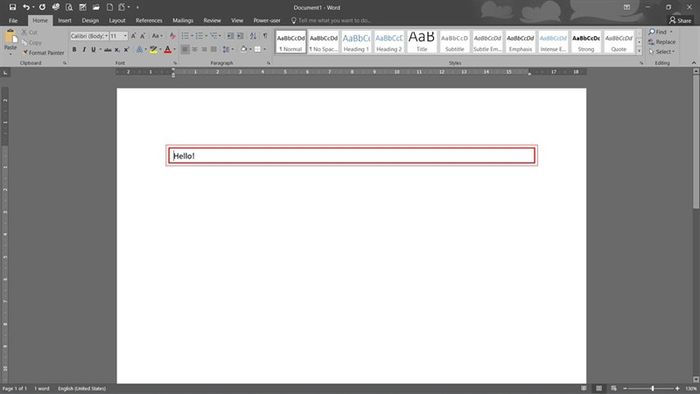Increase paragraph indent
Image resolution: width=700 pixels, height=394 pixels.
(240, 36)
